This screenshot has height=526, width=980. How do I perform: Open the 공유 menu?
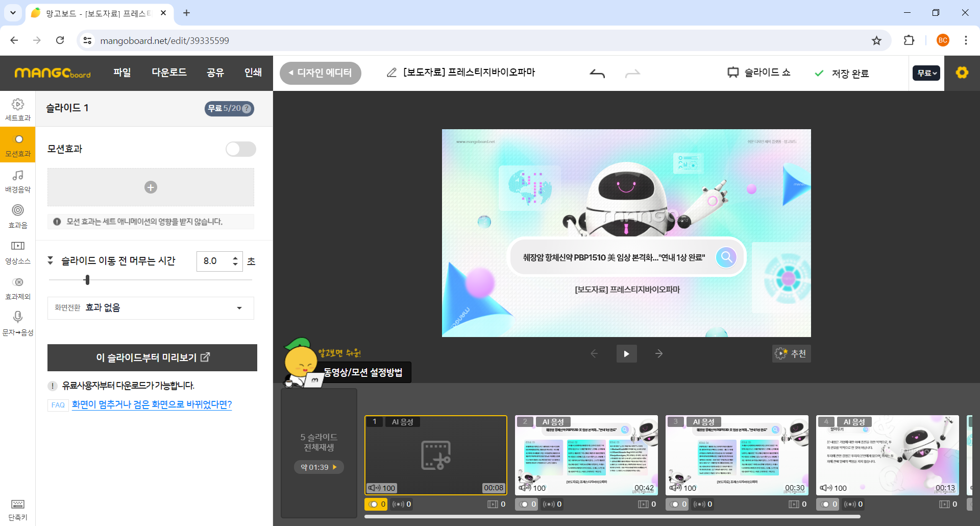pos(215,73)
